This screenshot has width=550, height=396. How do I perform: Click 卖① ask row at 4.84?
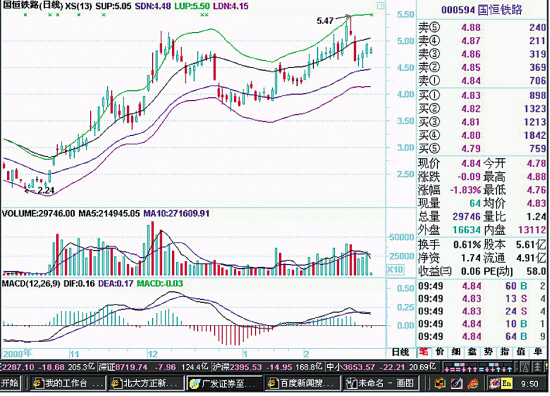482,81
